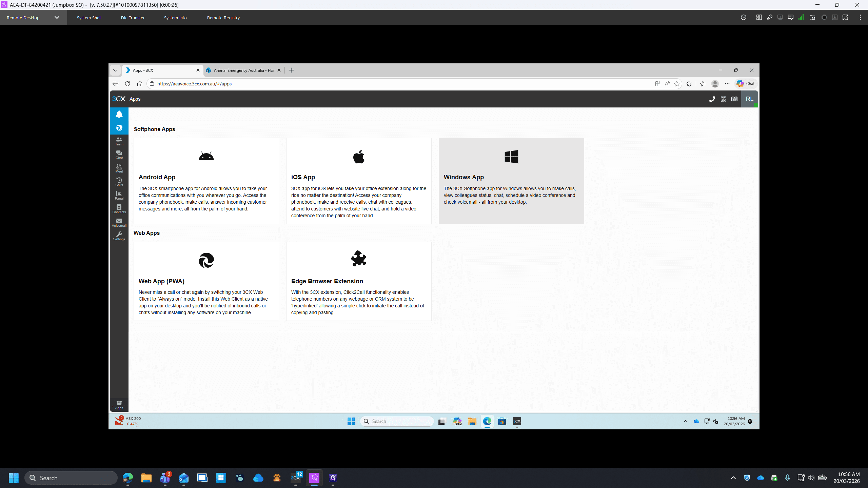
Task: Select the Windows App card
Action: click(x=511, y=181)
